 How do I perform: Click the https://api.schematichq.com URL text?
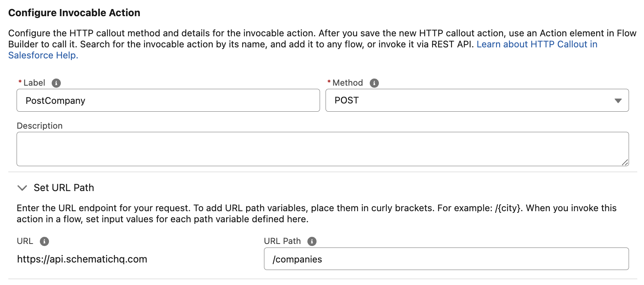pos(82,259)
